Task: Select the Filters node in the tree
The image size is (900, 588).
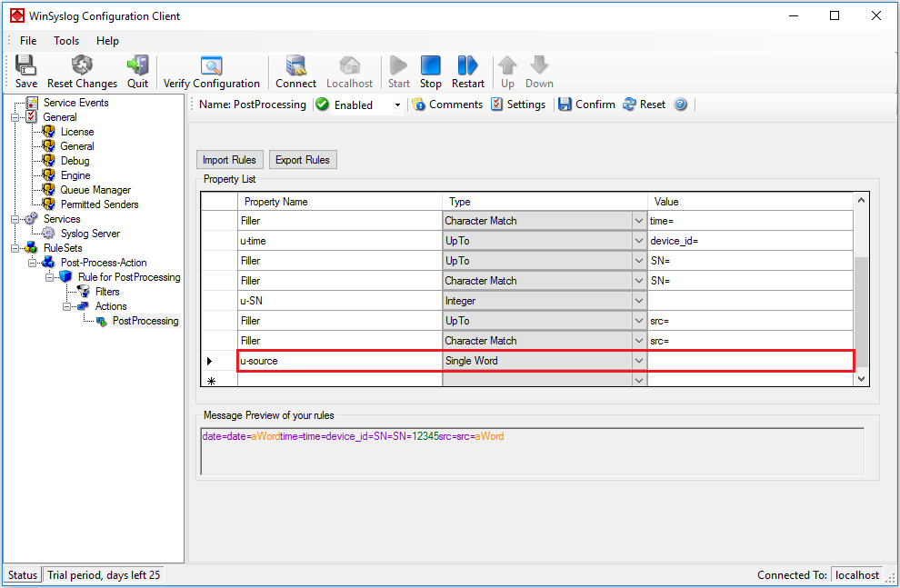Action: click(107, 292)
